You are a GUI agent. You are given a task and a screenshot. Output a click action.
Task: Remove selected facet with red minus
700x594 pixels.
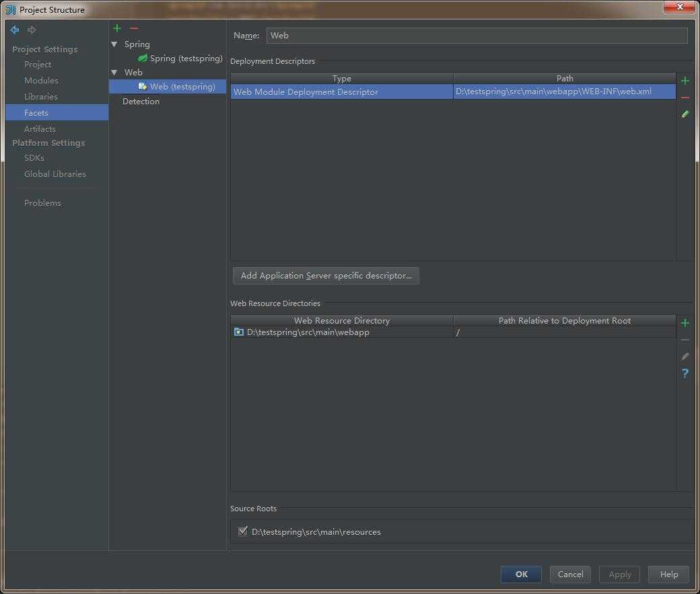click(134, 28)
